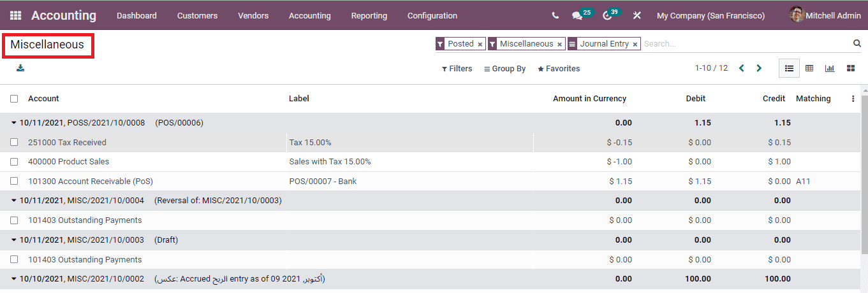868x293 pixels.
Task: Open optional columns menu with three dots
Action: point(853,99)
